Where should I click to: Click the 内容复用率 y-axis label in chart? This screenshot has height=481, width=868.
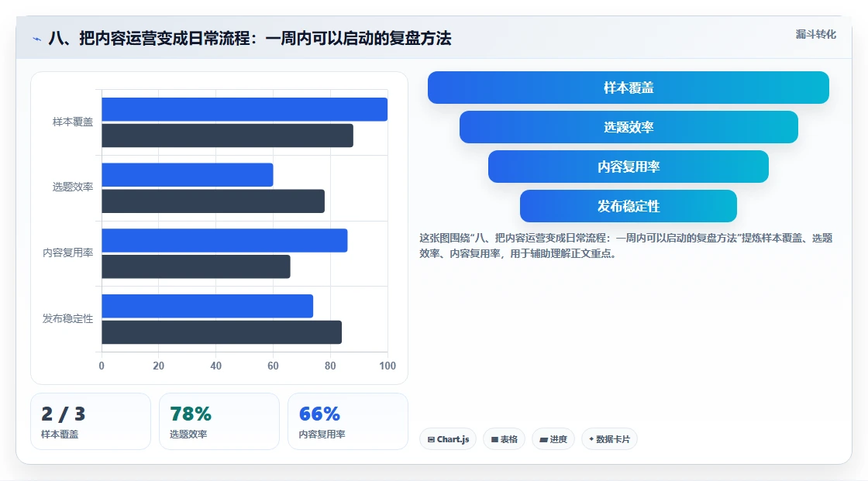point(67,253)
